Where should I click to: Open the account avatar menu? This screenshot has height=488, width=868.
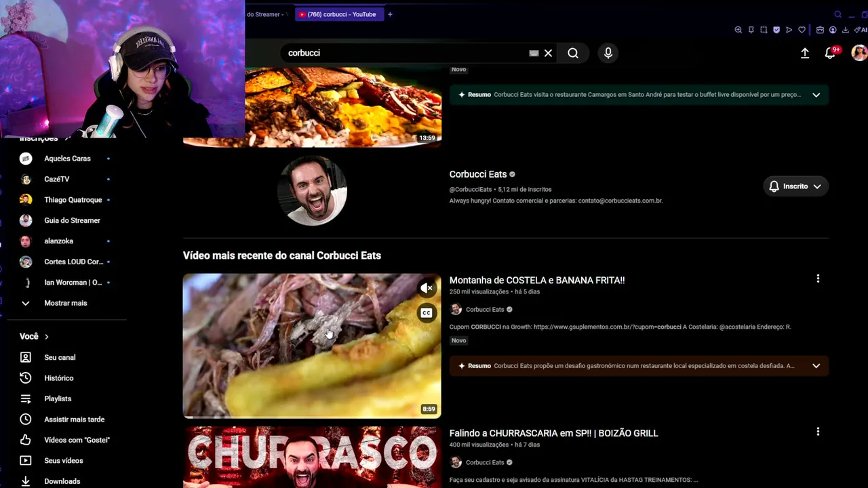tap(859, 53)
